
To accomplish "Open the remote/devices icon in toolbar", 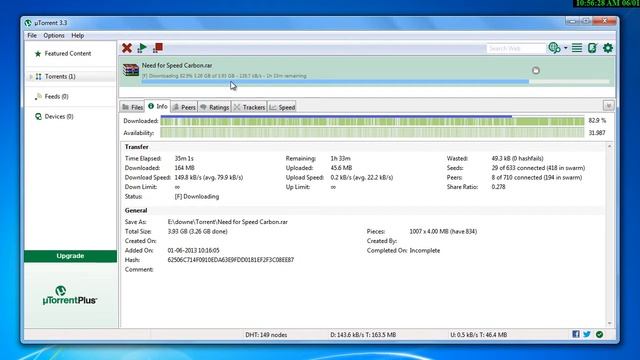I will pos(592,48).
